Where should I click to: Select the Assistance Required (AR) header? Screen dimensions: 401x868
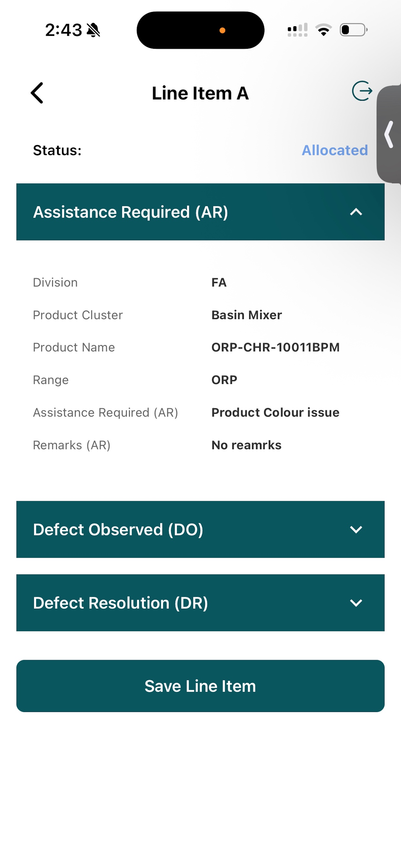coord(200,212)
